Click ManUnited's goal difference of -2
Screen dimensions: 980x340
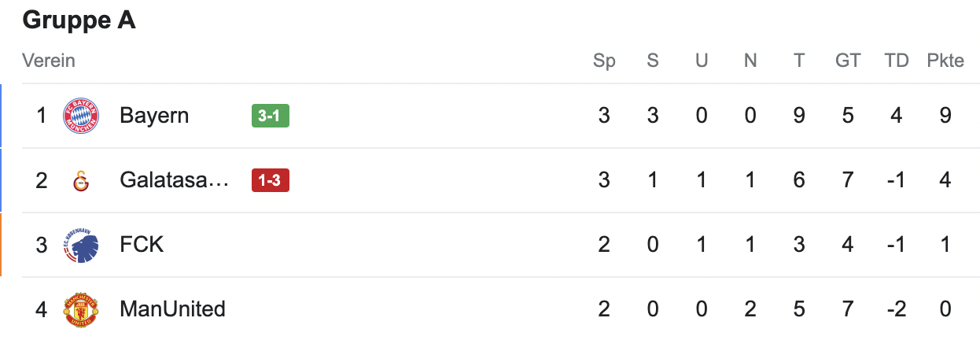(x=896, y=309)
